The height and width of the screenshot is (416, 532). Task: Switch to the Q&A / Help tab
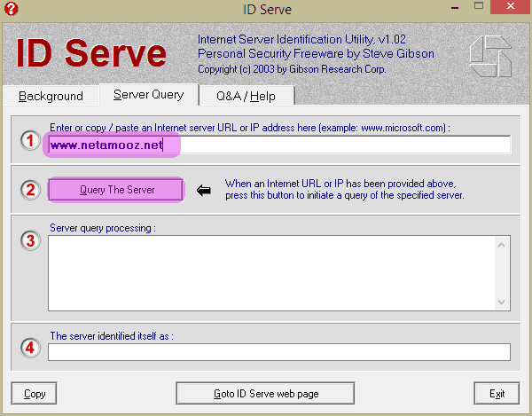click(x=246, y=96)
